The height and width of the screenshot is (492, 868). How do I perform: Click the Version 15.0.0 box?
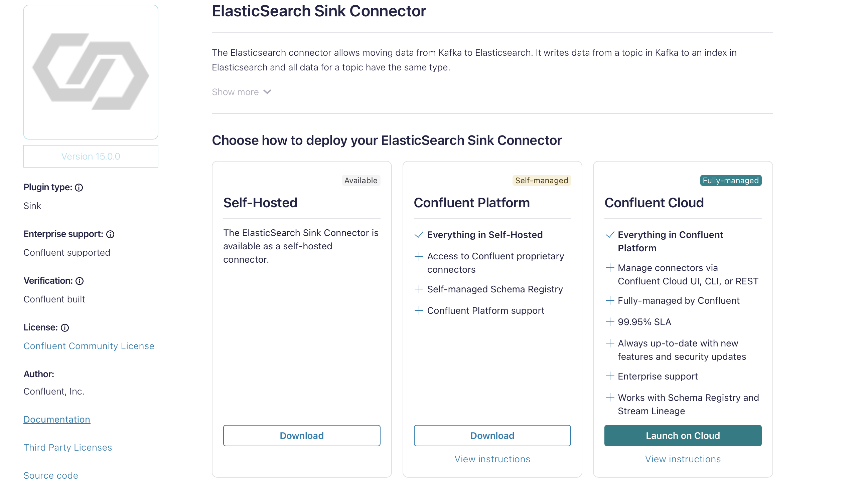(x=91, y=156)
